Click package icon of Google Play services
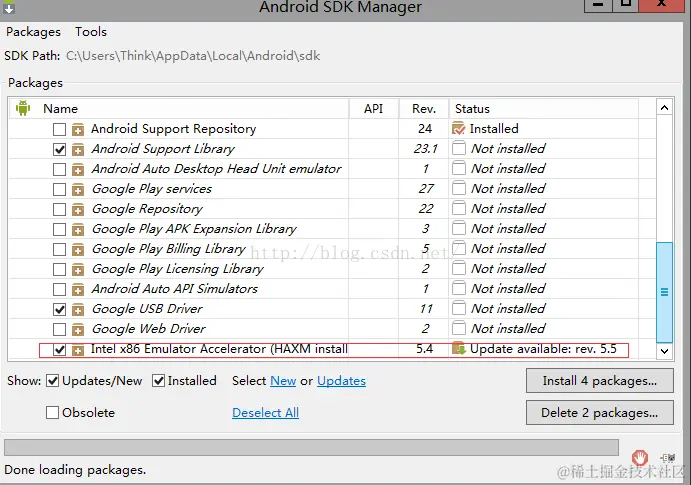 (78, 189)
